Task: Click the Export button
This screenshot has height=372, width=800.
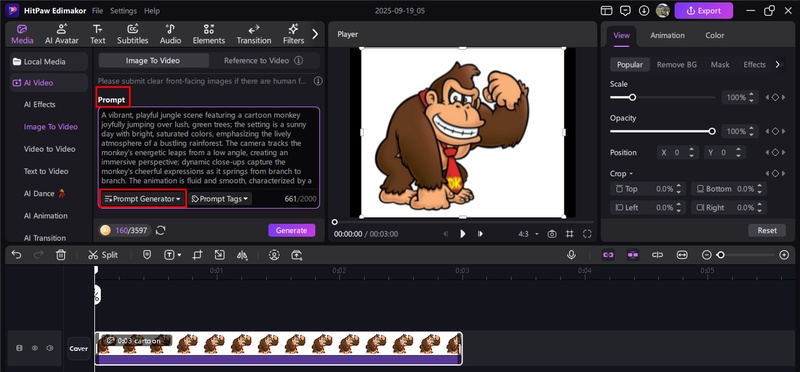Action: 704,10
